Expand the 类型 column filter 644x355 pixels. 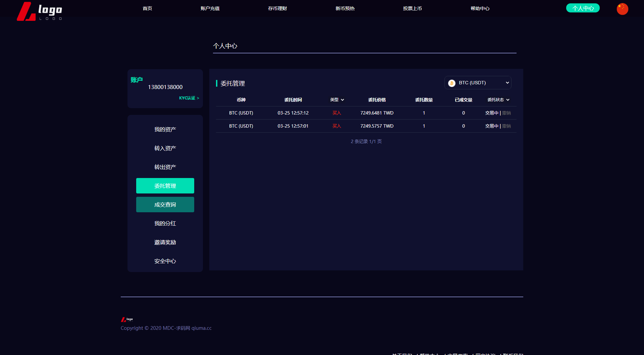pos(337,100)
